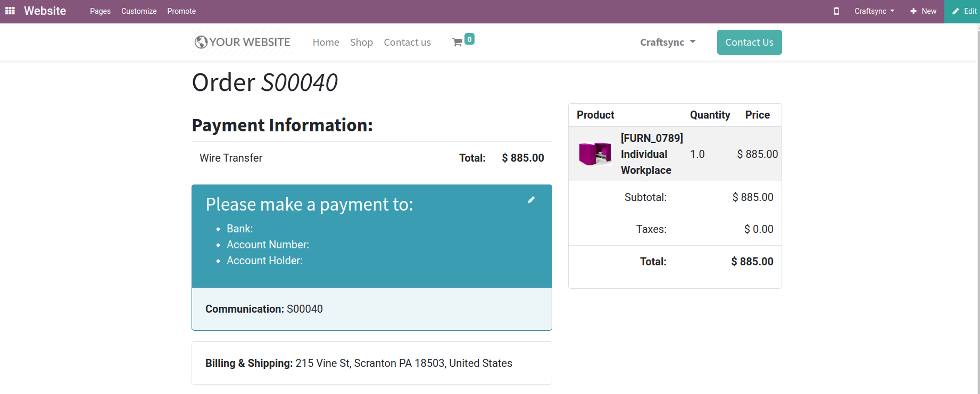Open the Craftsync user dropdown in website header
Screen dimensions: 980x394
668,42
